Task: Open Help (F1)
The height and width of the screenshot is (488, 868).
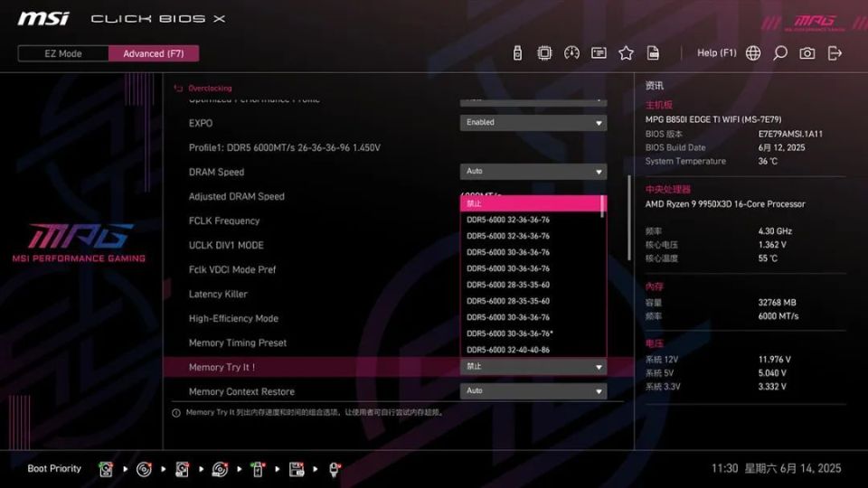Action: (x=716, y=53)
